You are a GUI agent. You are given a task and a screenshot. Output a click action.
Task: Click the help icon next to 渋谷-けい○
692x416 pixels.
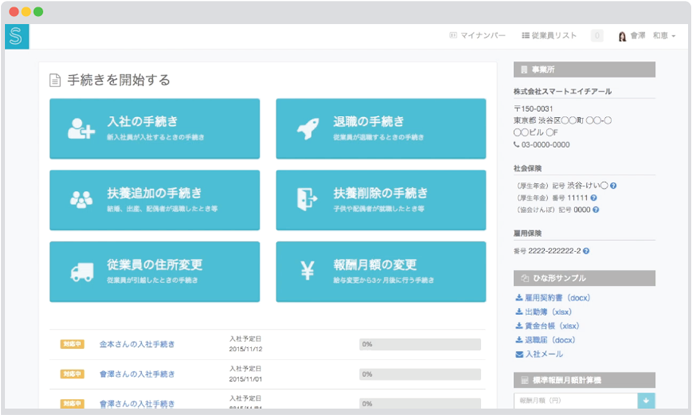613,186
